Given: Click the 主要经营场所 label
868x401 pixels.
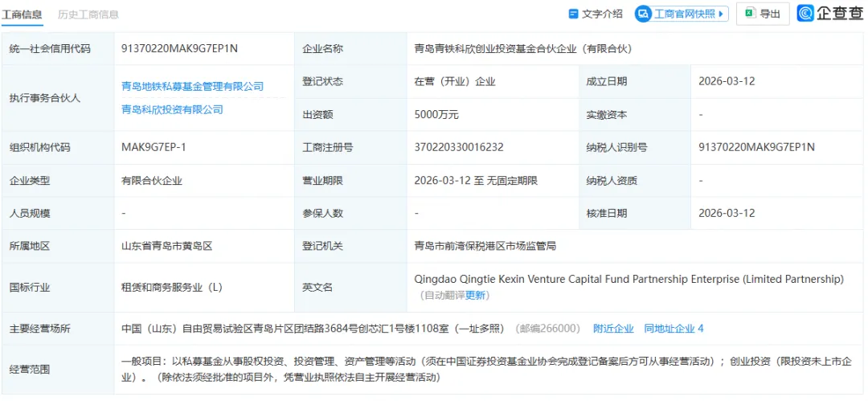Looking at the screenshot, I should (x=40, y=329).
